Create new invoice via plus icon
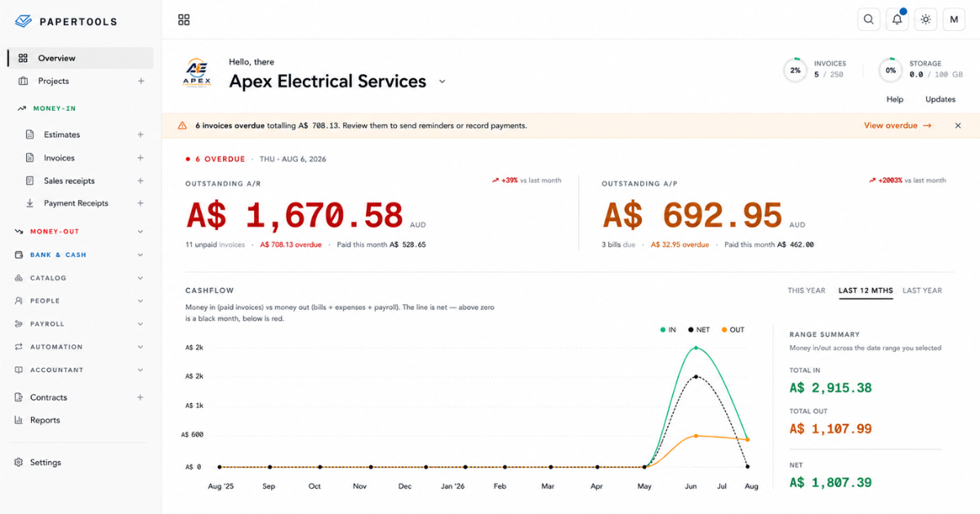Viewport: 980px width, 514px height. pos(140,157)
